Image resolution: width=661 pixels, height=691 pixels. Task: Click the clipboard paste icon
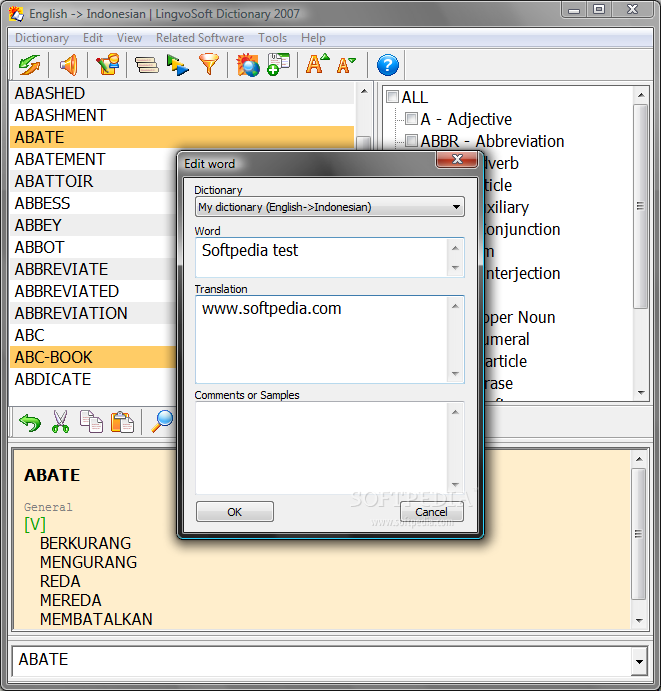[122, 422]
